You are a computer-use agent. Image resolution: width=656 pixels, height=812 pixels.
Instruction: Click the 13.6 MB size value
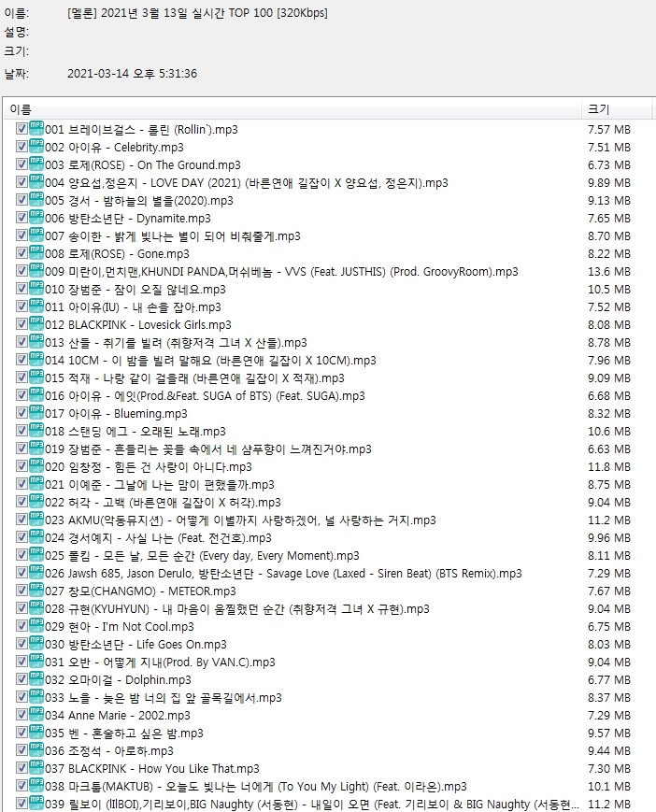pos(609,271)
